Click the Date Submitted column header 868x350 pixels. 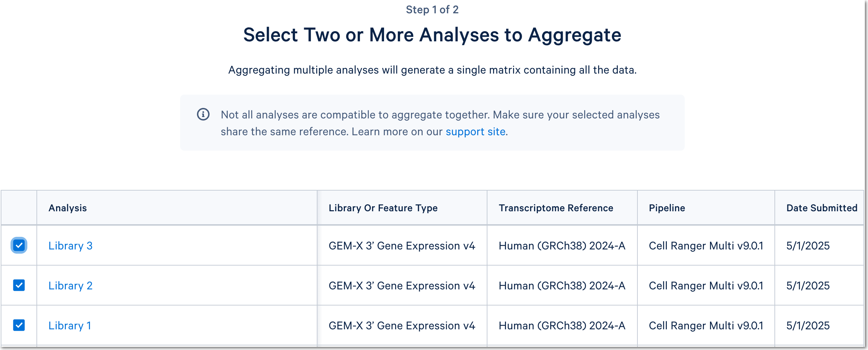click(x=822, y=208)
